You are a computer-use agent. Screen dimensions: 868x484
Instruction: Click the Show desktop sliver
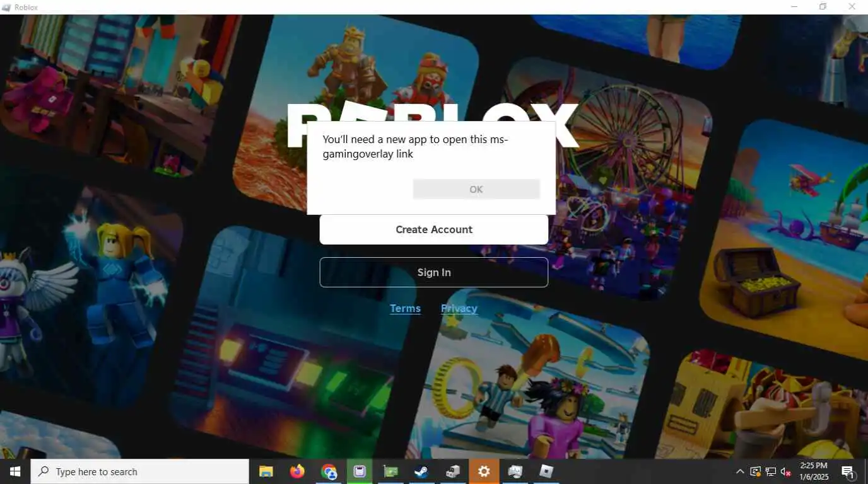865,471
